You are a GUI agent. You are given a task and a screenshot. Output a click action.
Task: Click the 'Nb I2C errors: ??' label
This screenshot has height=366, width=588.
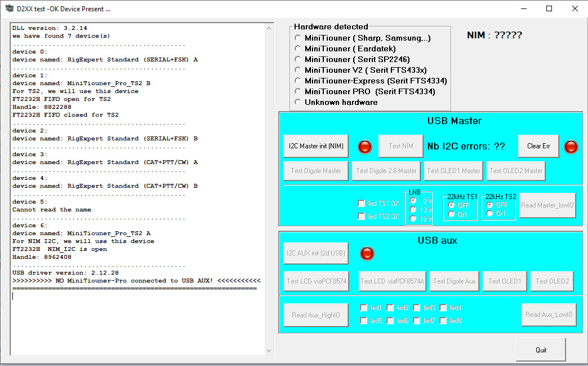point(466,146)
